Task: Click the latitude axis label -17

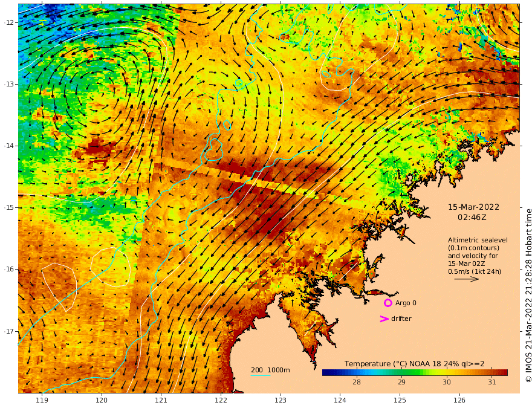Action: (10, 331)
